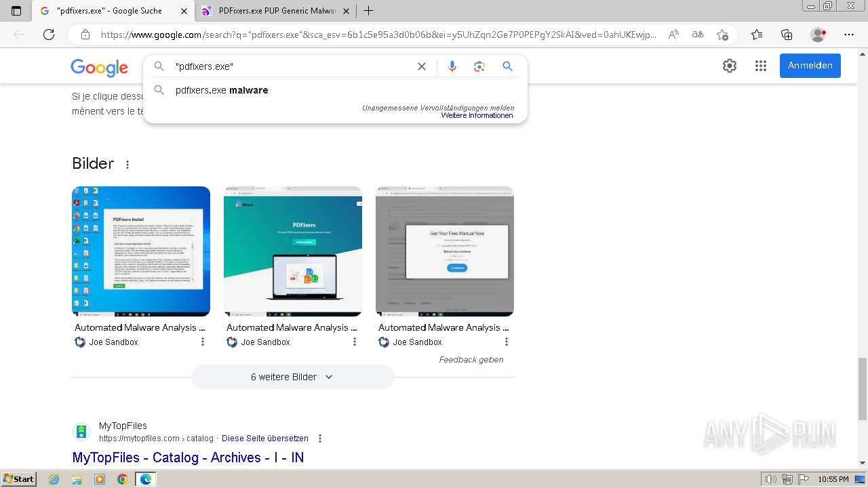Open a new browser tab
The width and height of the screenshot is (868, 488).
[368, 11]
